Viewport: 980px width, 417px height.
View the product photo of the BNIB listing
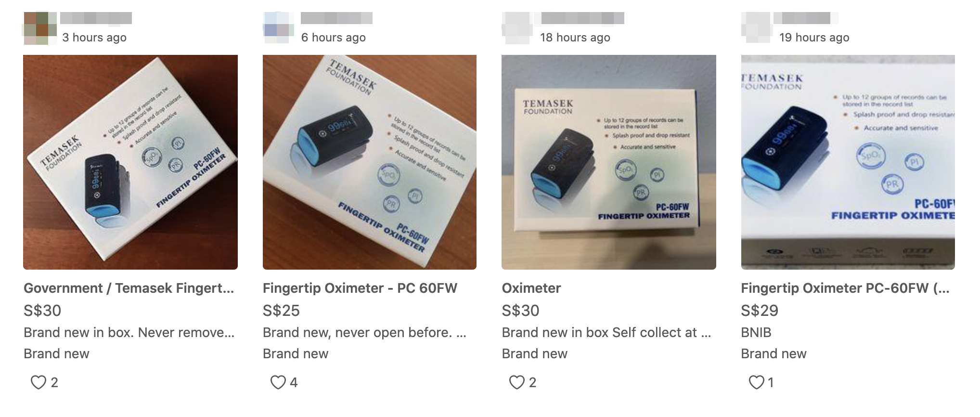(x=848, y=162)
